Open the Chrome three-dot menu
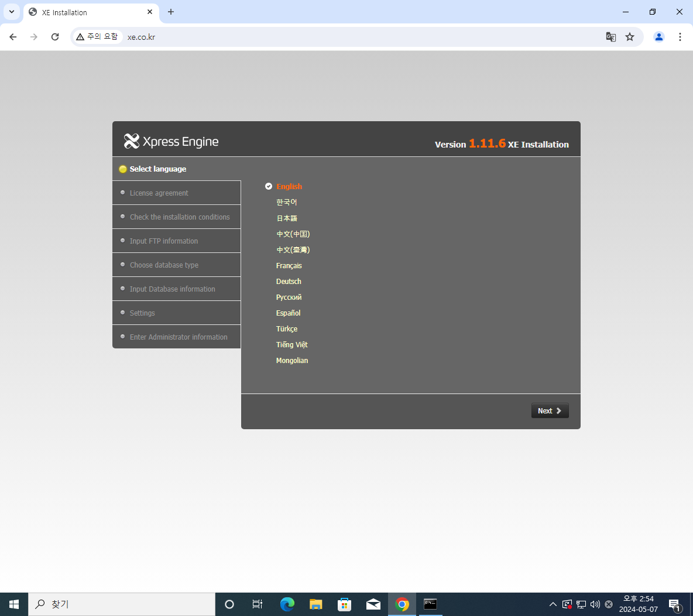Viewport: 693px width, 616px height. point(680,37)
